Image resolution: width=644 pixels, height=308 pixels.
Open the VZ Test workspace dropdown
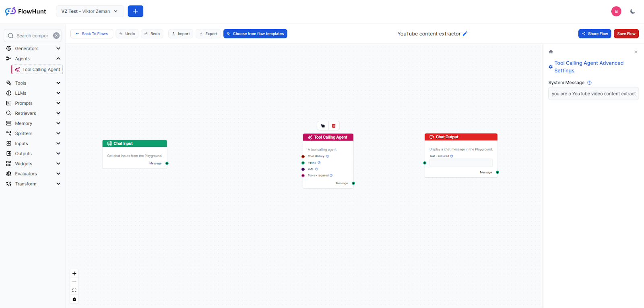pyautogui.click(x=90, y=11)
